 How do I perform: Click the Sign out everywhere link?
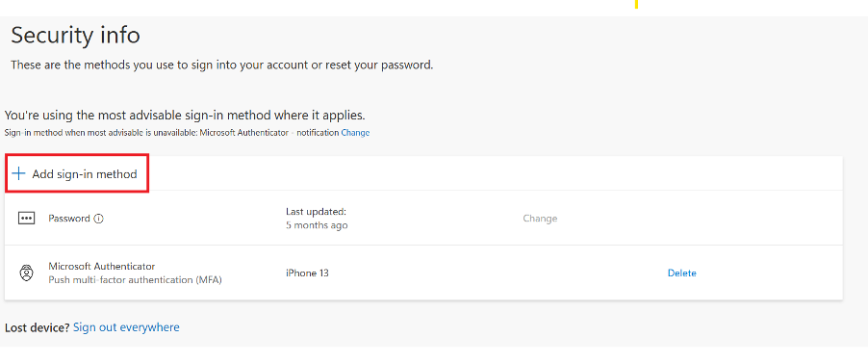(x=126, y=327)
